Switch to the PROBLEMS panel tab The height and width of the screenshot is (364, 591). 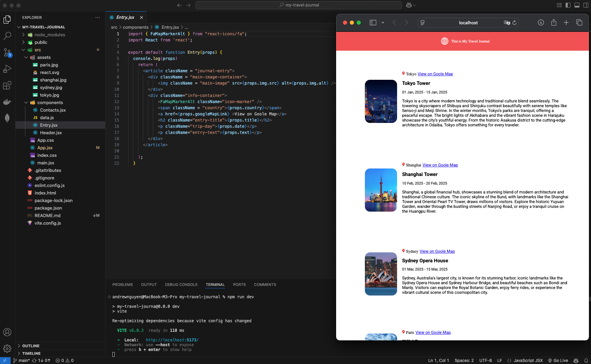coord(122,285)
